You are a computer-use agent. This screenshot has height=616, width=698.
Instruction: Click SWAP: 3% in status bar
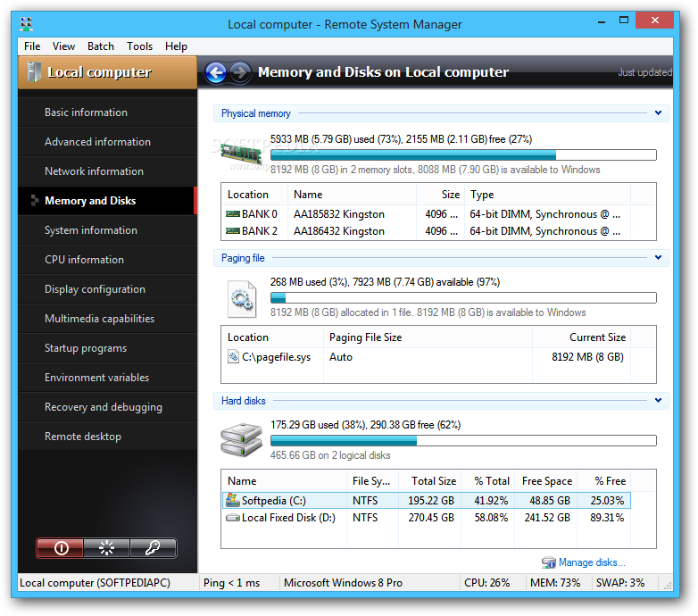(620, 583)
